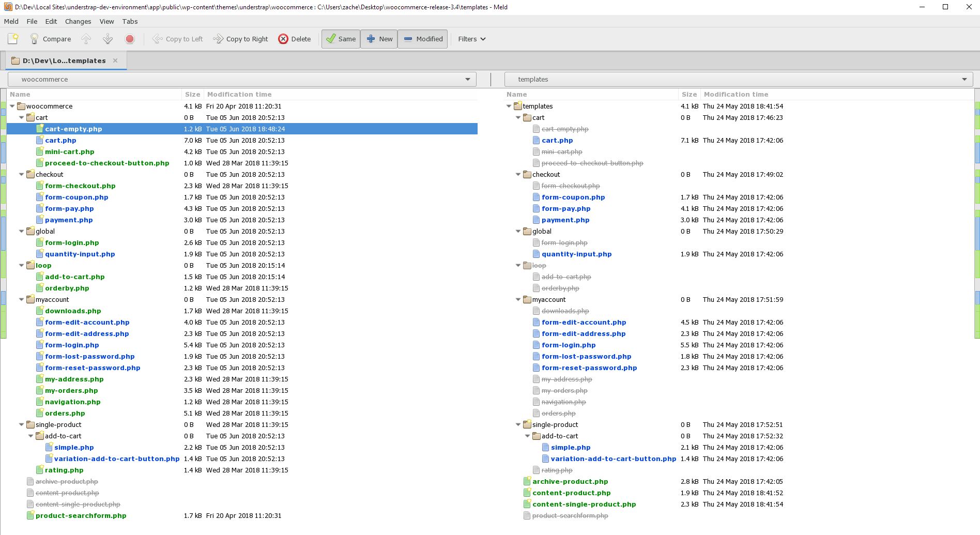980x535 pixels.
Task: Click right quantity-input.php file icon
Action: 537,254
